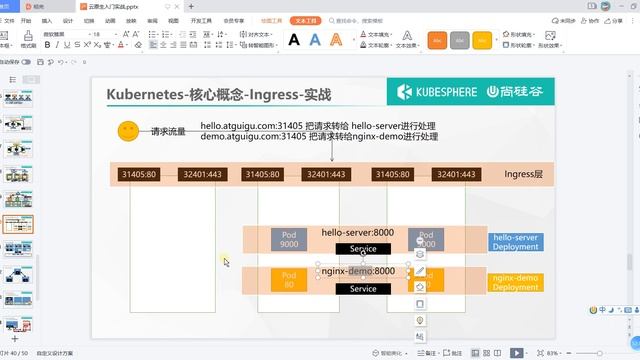Screen dimensions: 640x360
Task: Click the pencil icon in floating toolbar
Action: tap(420, 271)
